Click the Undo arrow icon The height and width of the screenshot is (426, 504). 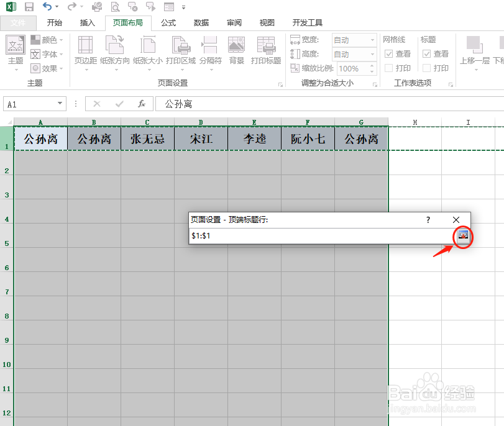pyautogui.click(x=47, y=6)
